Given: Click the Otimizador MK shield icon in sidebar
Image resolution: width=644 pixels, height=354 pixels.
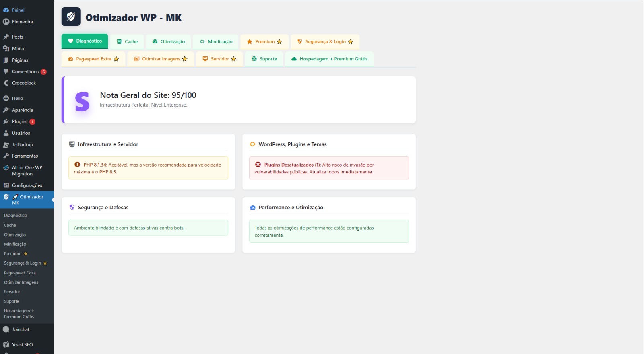Looking at the screenshot, I should [x=6, y=197].
